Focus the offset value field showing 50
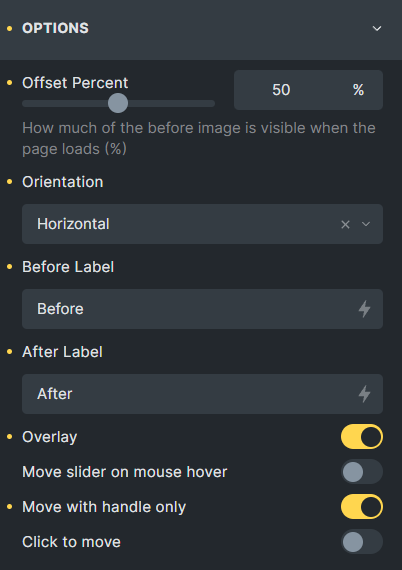Screen dimensions: 402x570 (x=281, y=90)
